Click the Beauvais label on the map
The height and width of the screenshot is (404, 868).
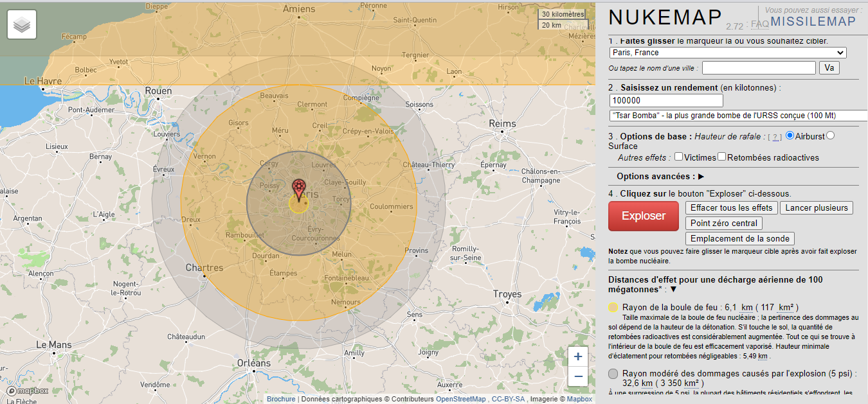click(x=274, y=96)
